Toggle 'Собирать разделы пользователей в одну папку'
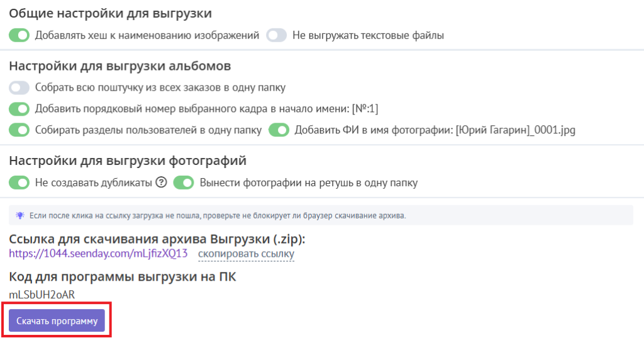 tap(19, 130)
